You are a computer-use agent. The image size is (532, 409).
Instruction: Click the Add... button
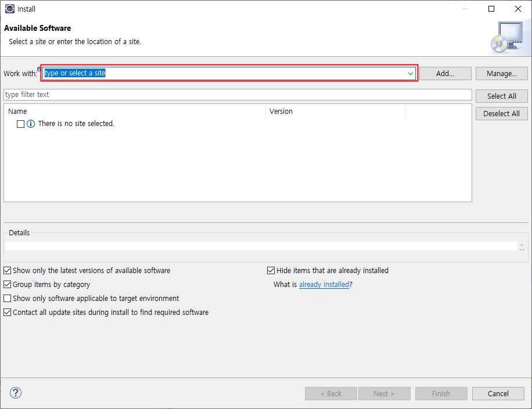coord(445,74)
